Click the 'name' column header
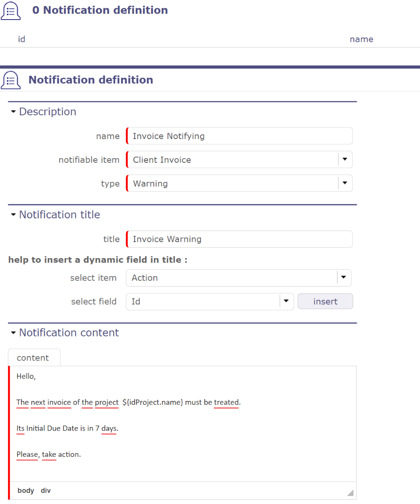420x504 pixels. tap(361, 39)
